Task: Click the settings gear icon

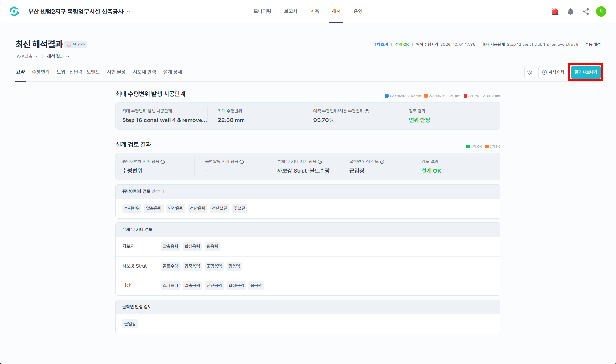Action: click(530, 72)
